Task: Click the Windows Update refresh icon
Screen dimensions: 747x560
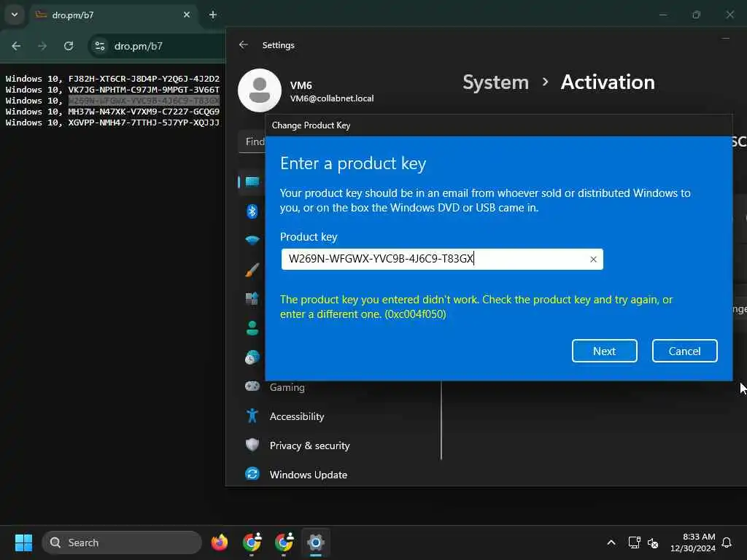Action: [x=252, y=474]
